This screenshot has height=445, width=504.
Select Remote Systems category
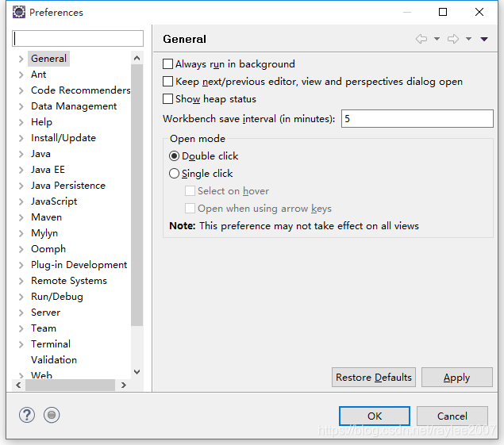(69, 281)
